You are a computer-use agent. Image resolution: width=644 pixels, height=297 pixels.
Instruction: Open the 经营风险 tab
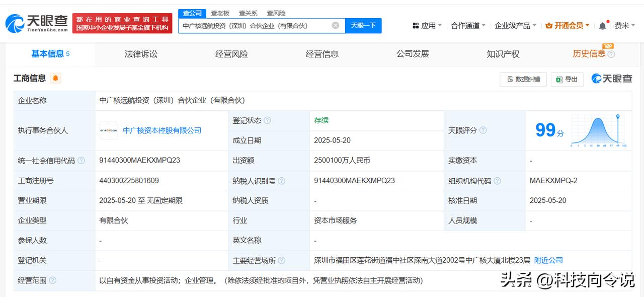[x=231, y=54]
